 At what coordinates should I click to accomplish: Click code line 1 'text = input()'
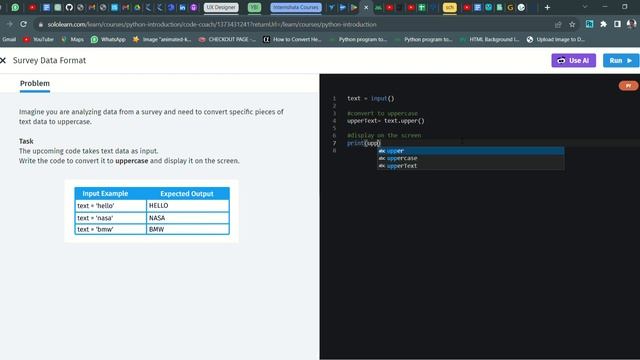point(371,98)
